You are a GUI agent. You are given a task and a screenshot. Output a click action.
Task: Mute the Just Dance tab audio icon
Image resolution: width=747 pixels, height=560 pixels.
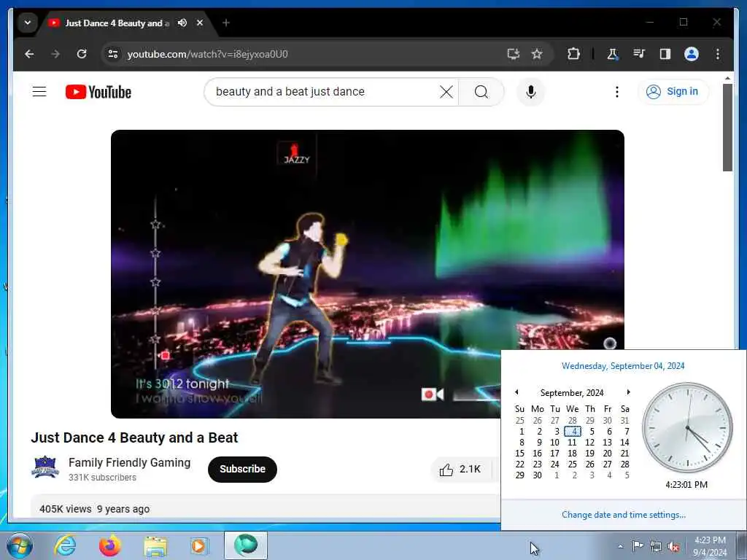[x=182, y=23]
